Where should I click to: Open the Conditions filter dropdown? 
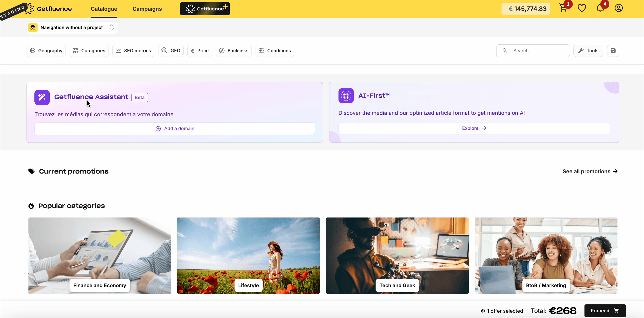click(275, 51)
